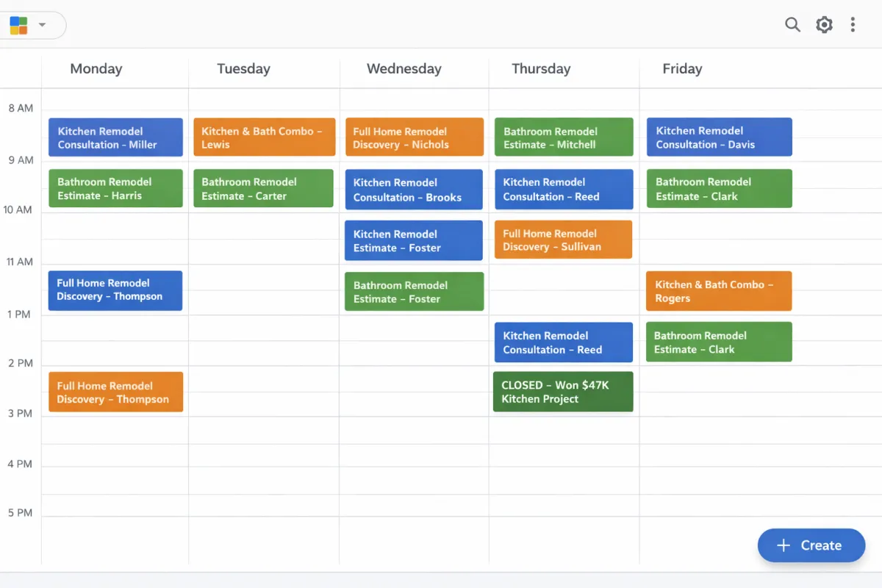
Task: Open Full Home Remodel Discovery – Sullivan event
Action: [x=563, y=240]
